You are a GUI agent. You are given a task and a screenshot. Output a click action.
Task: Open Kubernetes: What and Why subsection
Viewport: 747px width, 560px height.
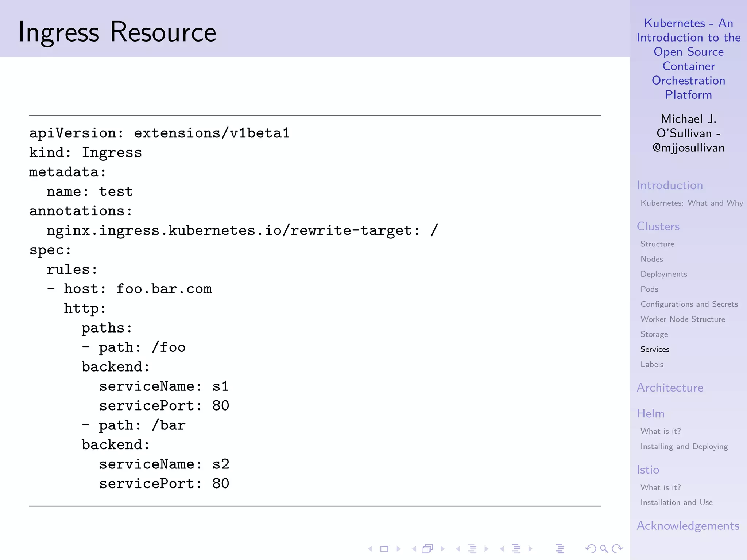coord(692,203)
